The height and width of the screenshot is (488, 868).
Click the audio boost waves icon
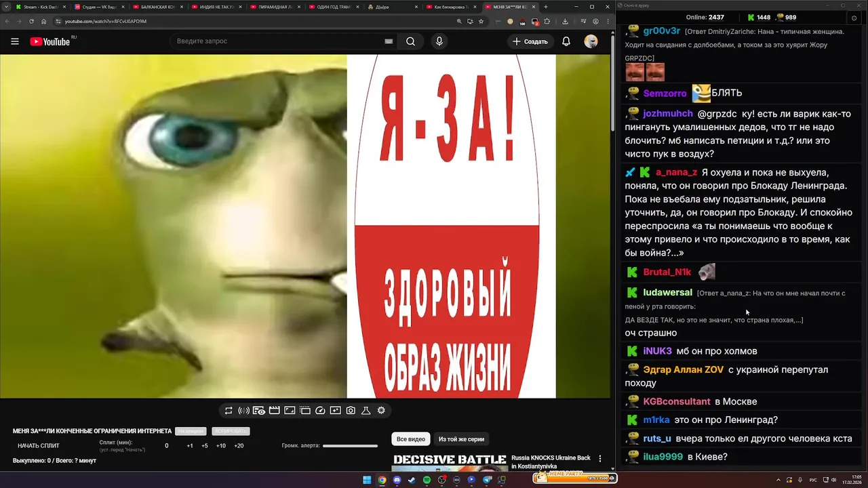point(244,411)
